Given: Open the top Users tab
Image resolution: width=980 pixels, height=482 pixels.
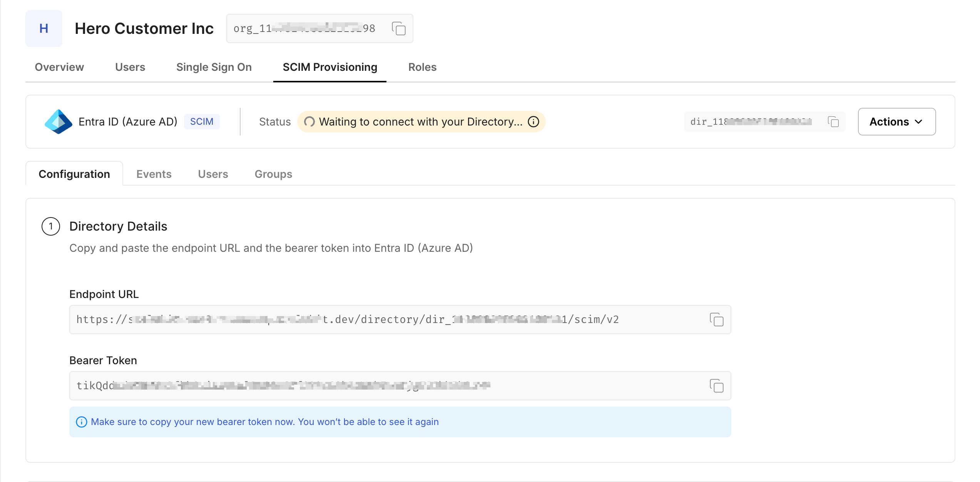Looking at the screenshot, I should point(130,67).
